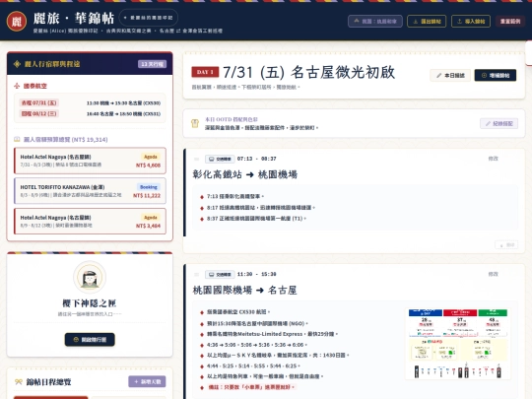Click the transport tag on the 07:13 segment
532x399 pixels.
click(220, 159)
